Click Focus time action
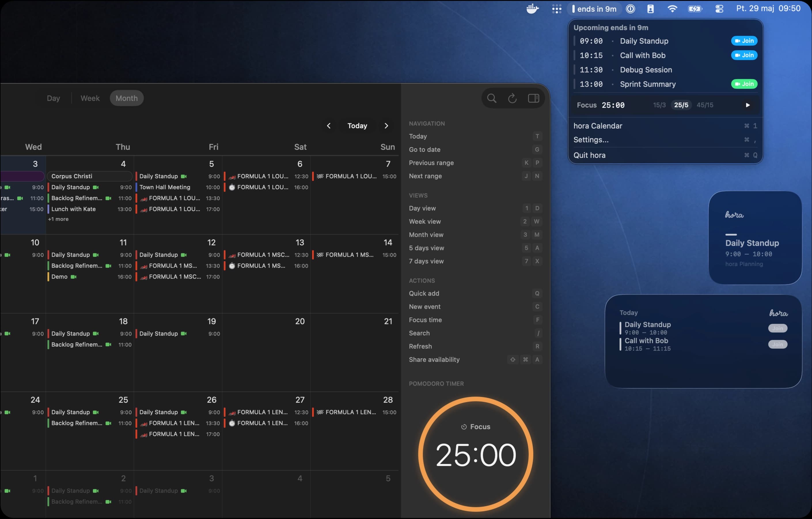Screen dimensions: 812x519 (x=475, y=320)
